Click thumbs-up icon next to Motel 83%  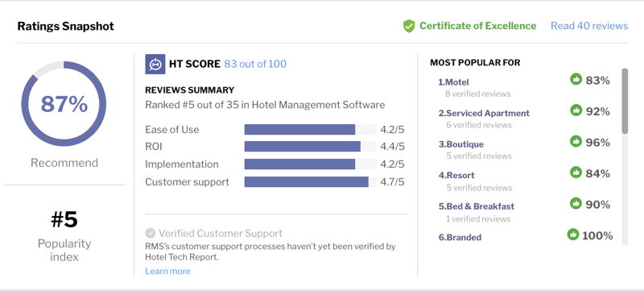pyautogui.click(x=576, y=79)
